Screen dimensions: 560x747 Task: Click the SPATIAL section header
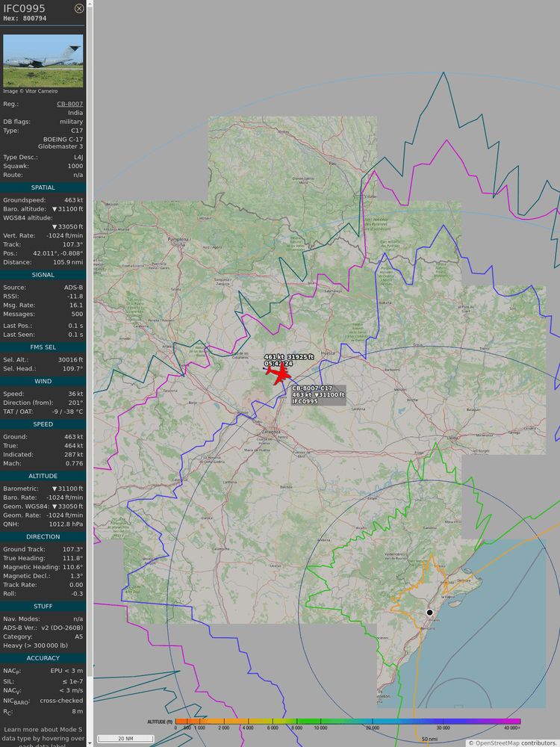(43, 187)
